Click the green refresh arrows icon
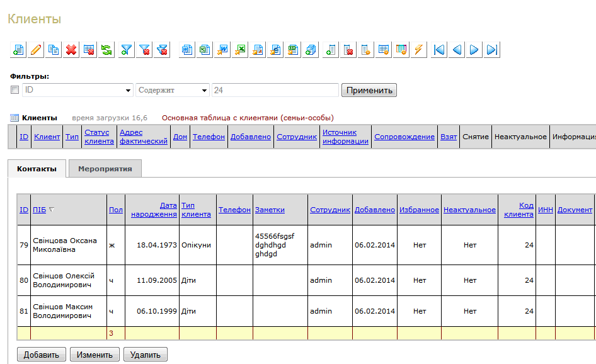 tap(106, 50)
